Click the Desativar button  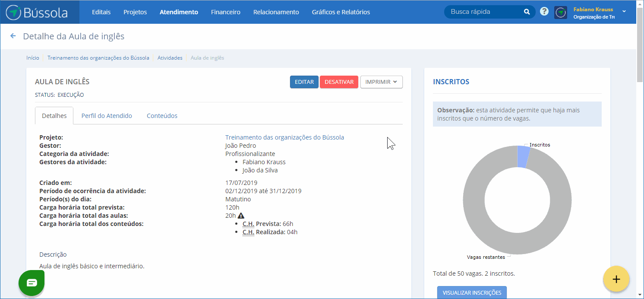339,82
